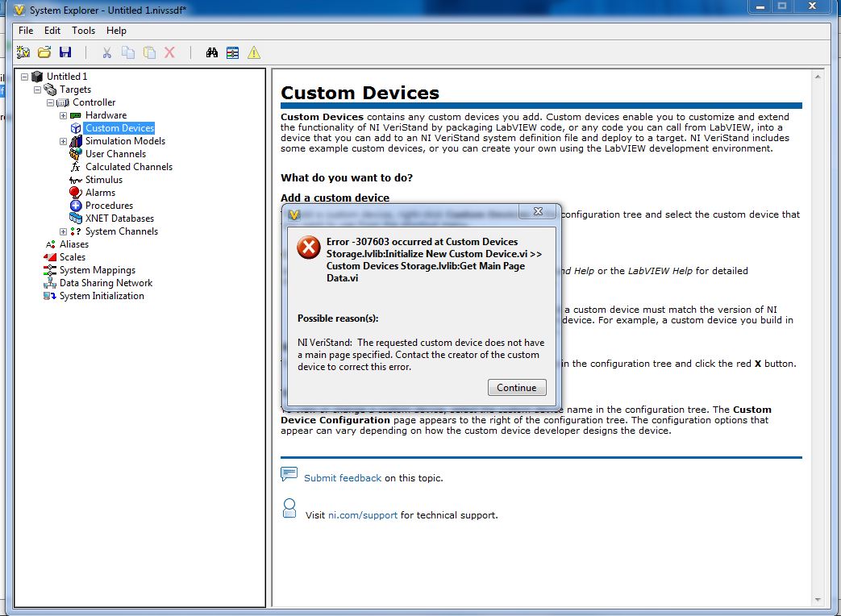Click the Data Sharing Network icon
The height and width of the screenshot is (616, 841).
click(x=50, y=283)
